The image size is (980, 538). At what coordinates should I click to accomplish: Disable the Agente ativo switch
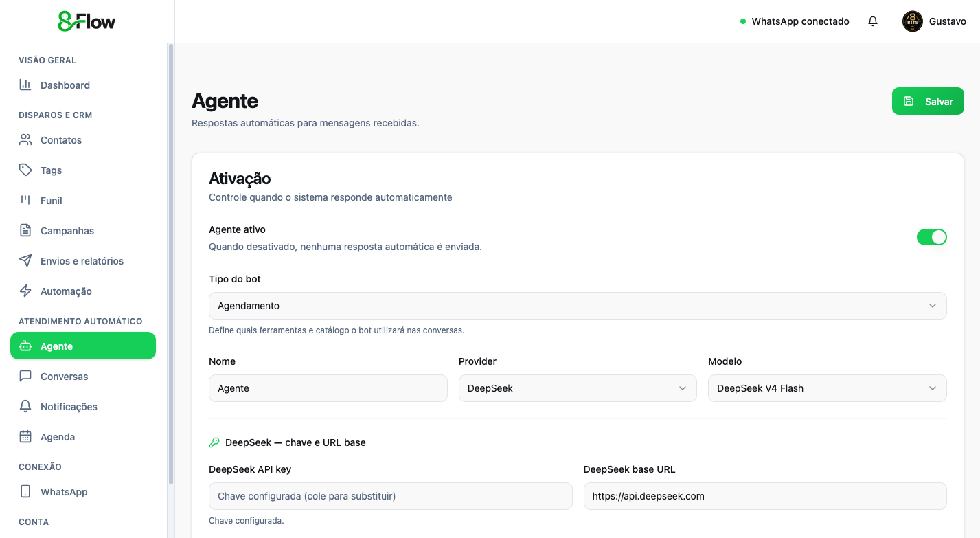(932, 237)
